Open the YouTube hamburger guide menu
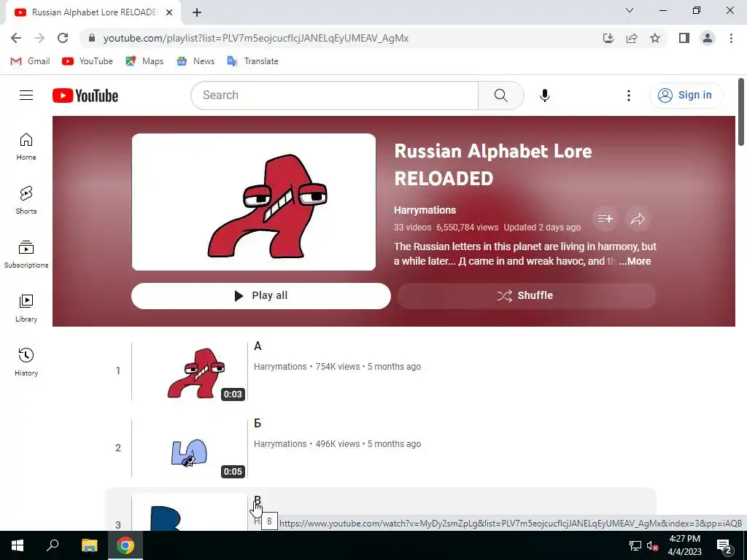The height and width of the screenshot is (560, 747). click(26, 96)
